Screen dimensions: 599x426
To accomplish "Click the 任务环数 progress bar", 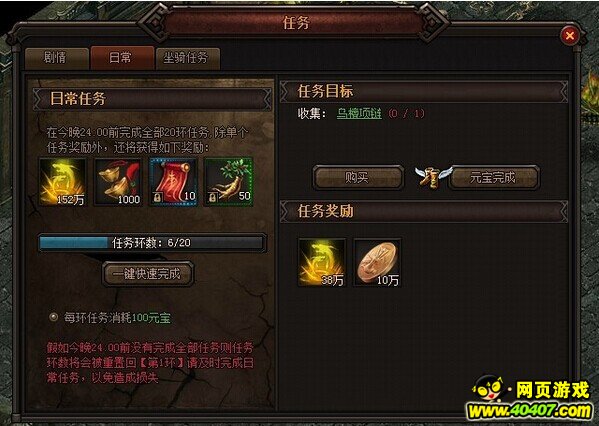I will 152,243.
